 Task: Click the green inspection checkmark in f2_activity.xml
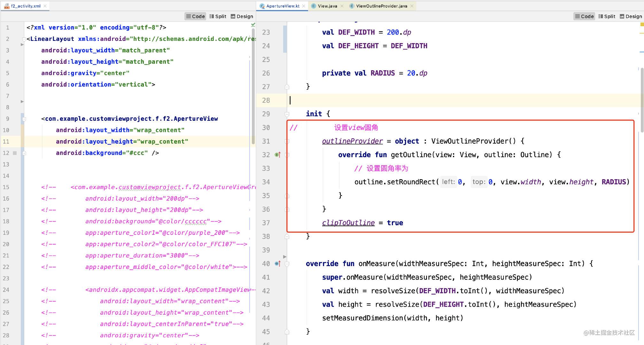(x=253, y=25)
